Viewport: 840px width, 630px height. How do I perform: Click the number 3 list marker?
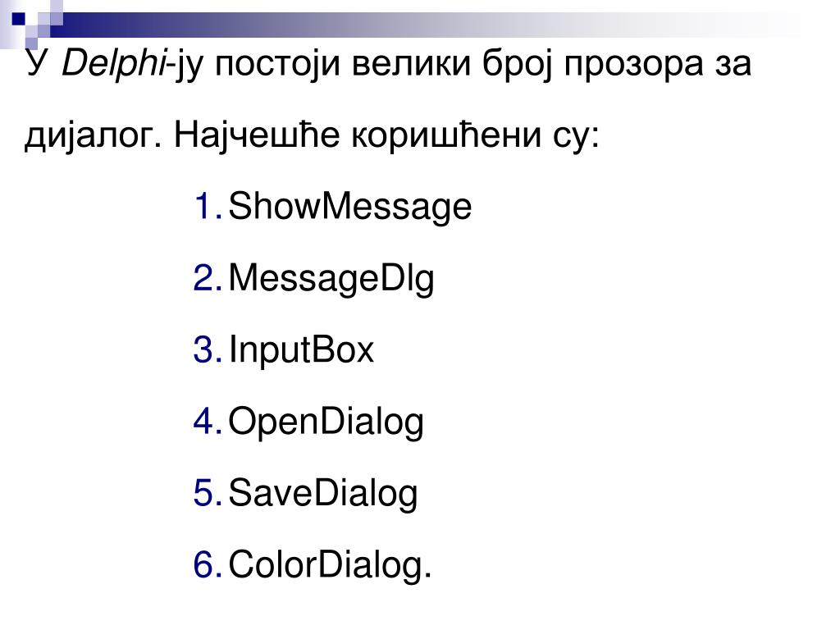click(x=208, y=349)
